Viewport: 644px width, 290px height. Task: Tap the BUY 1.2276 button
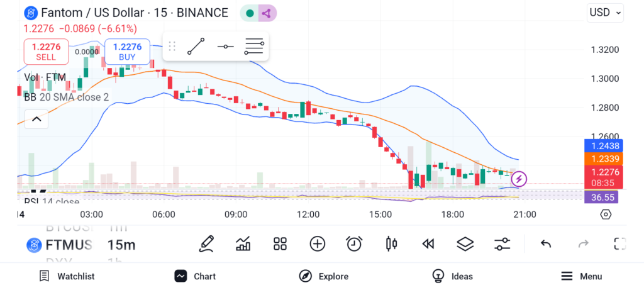coord(127,51)
